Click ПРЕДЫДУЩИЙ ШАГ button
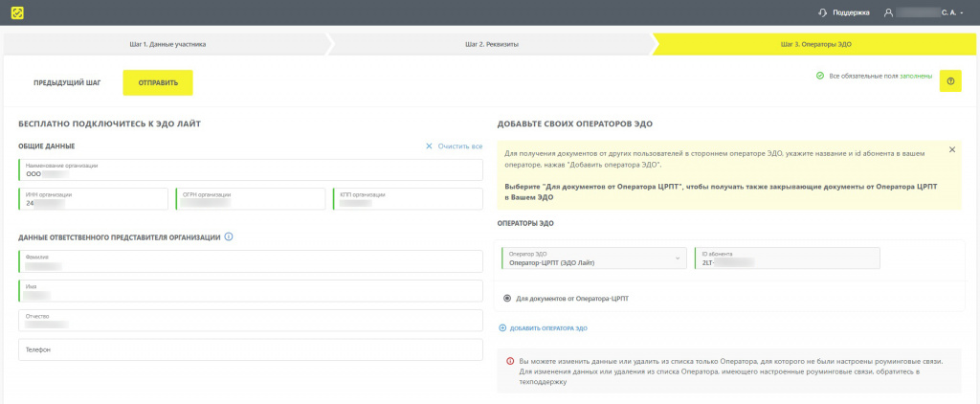 pos(67,82)
